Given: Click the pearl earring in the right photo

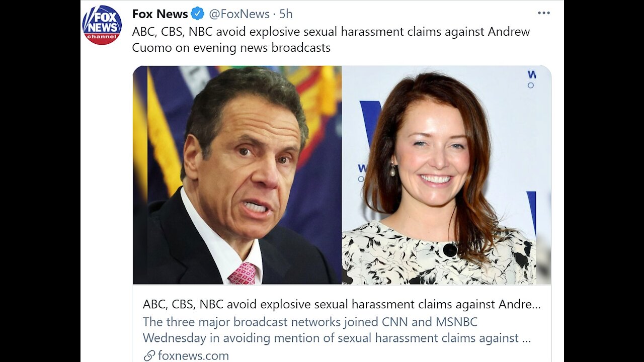Looking at the screenshot, I should [393, 170].
